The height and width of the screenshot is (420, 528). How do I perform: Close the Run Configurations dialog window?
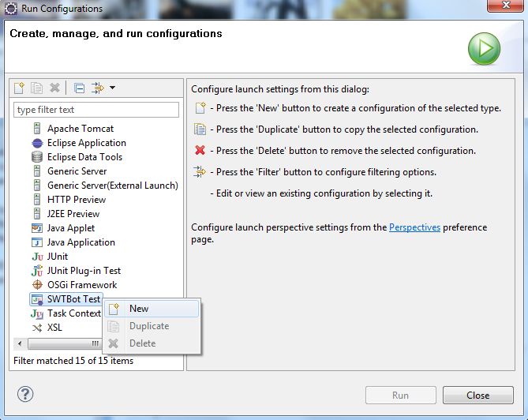[505, 5]
